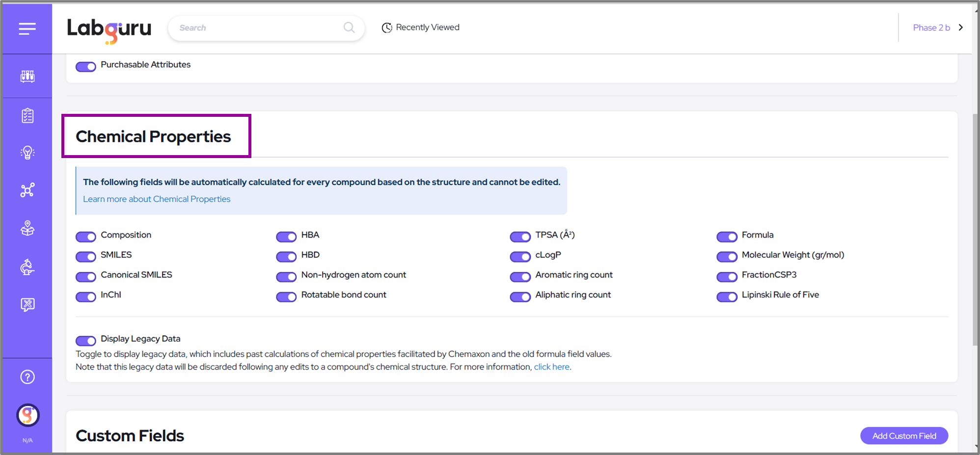Click the lightbulb sidebar icon
The image size is (980, 455).
click(27, 153)
